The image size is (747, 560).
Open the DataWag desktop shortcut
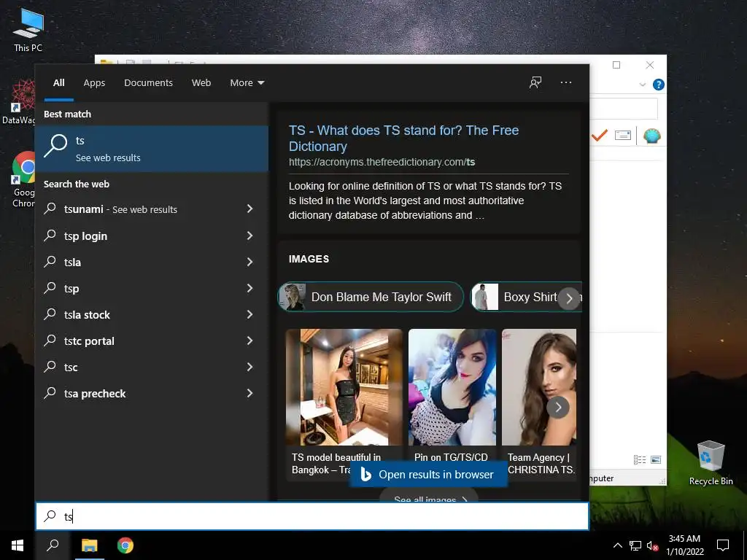coord(20,102)
